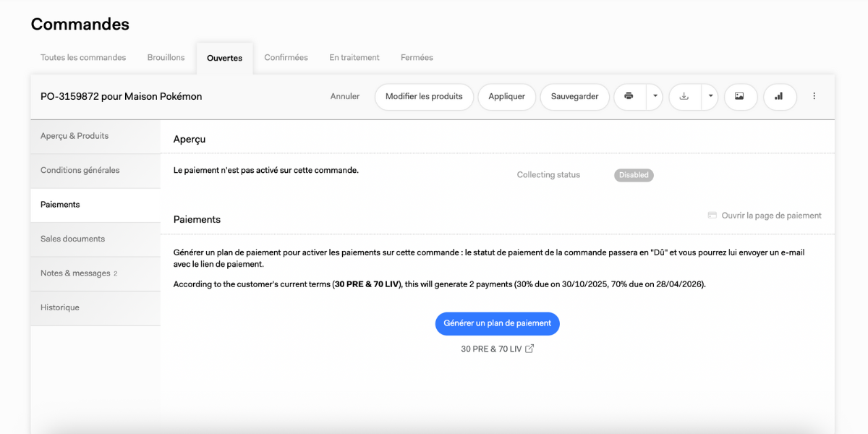Open the three-dot more options menu
This screenshot has height=434, width=868.
(814, 96)
